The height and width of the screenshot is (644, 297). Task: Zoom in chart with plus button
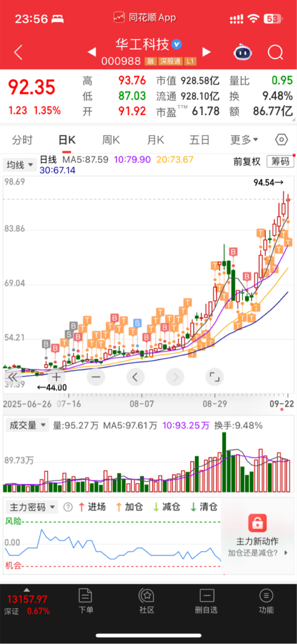pyautogui.click(x=56, y=377)
